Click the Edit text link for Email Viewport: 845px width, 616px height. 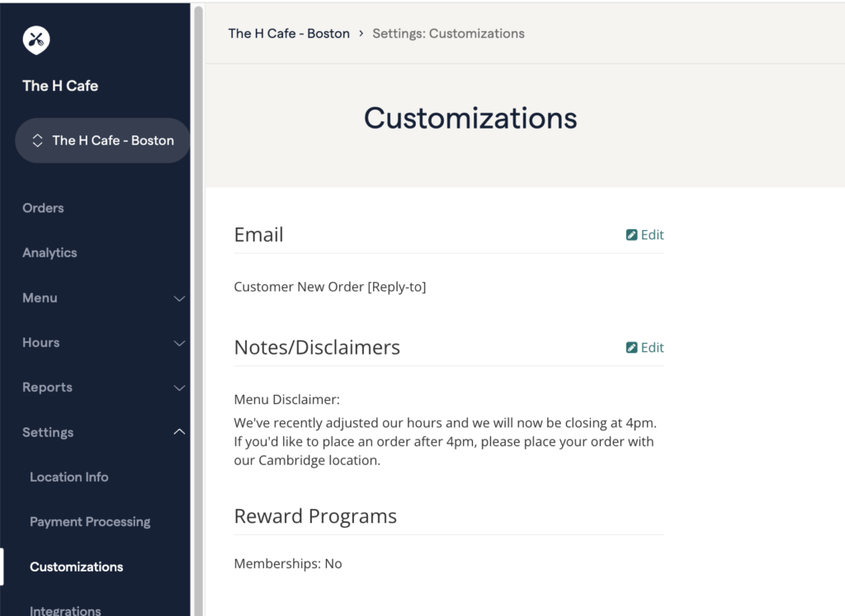click(652, 235)
